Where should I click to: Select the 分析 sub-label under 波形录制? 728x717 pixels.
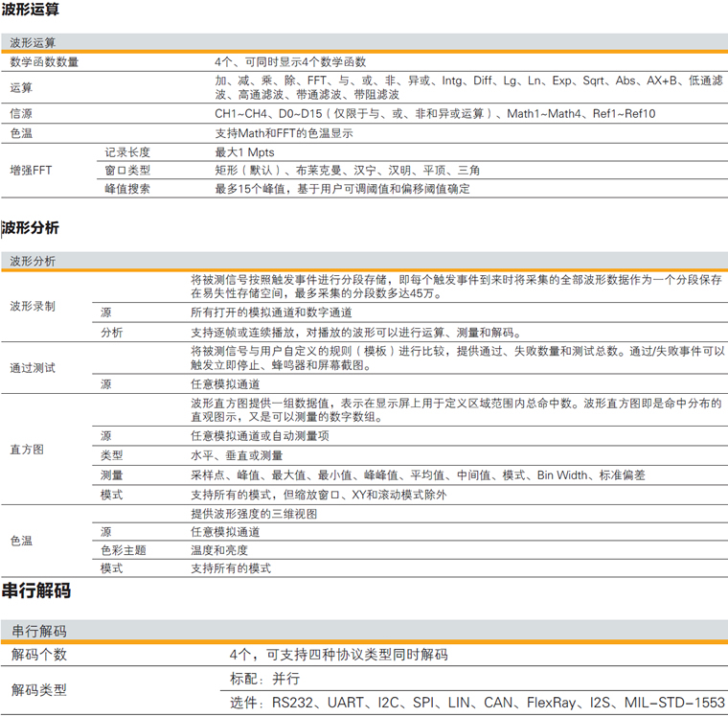click(x=112, y=333)
